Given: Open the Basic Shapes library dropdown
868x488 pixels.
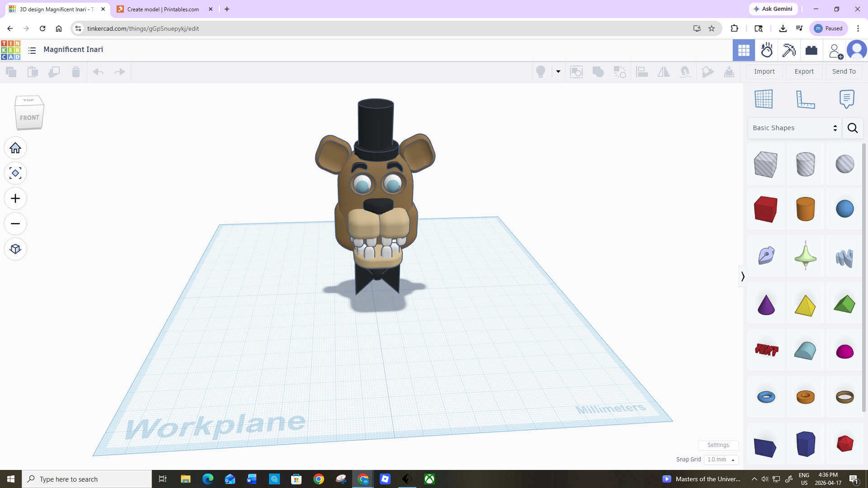Looking at the screenshot, I should (x=795, y=128).
